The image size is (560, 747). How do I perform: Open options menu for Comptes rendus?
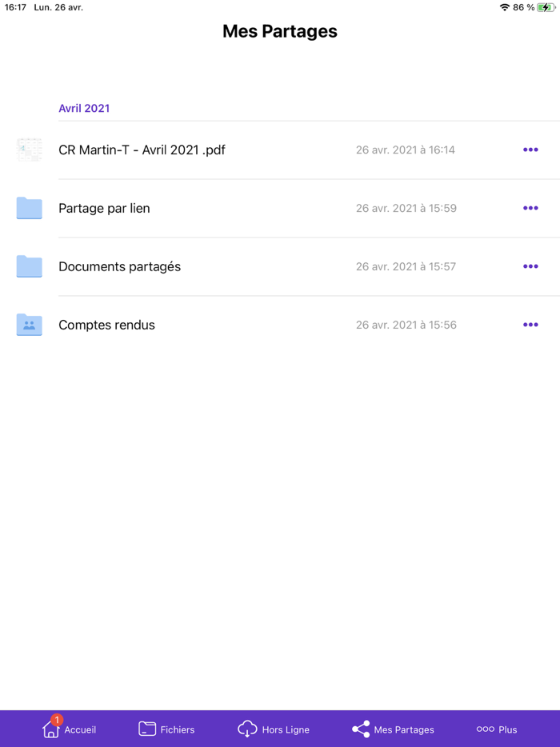click(530, 325)
